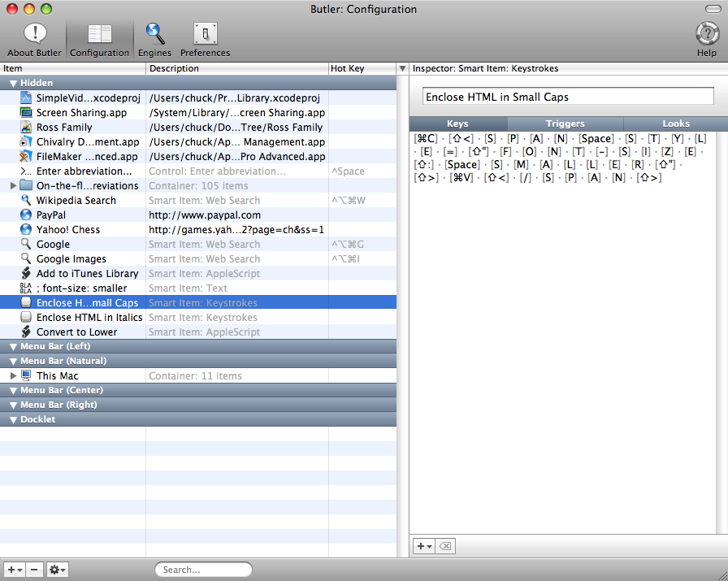Screen dimensions: 728x581
Task: Collapse the Menu Bar (Right) section
Action: (x=13, y=405)
